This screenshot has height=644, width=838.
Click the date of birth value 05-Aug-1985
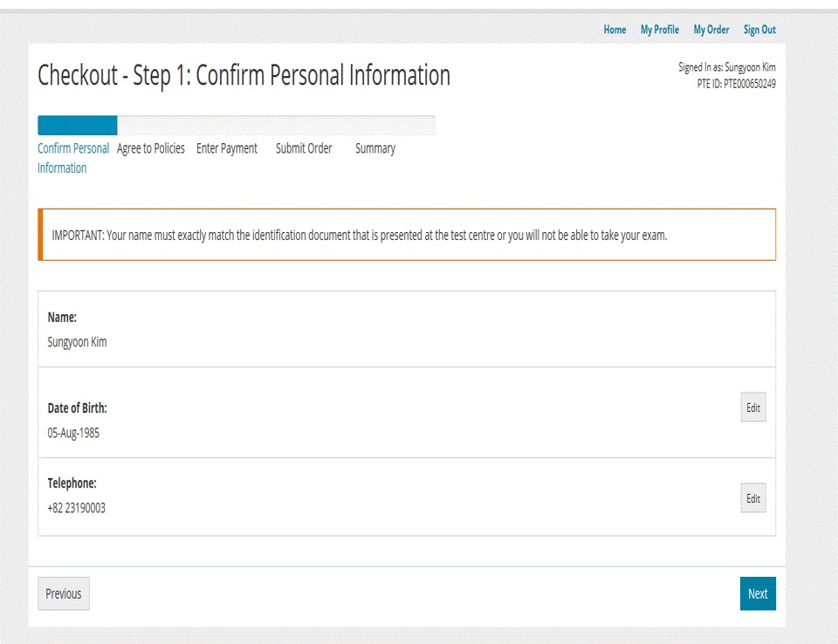click(73, 433)
